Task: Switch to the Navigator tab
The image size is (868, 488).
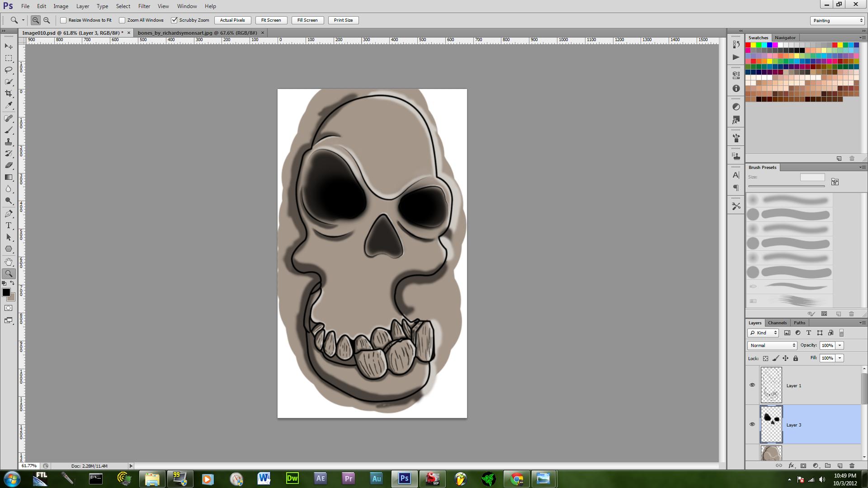Action: click(785, 38)
